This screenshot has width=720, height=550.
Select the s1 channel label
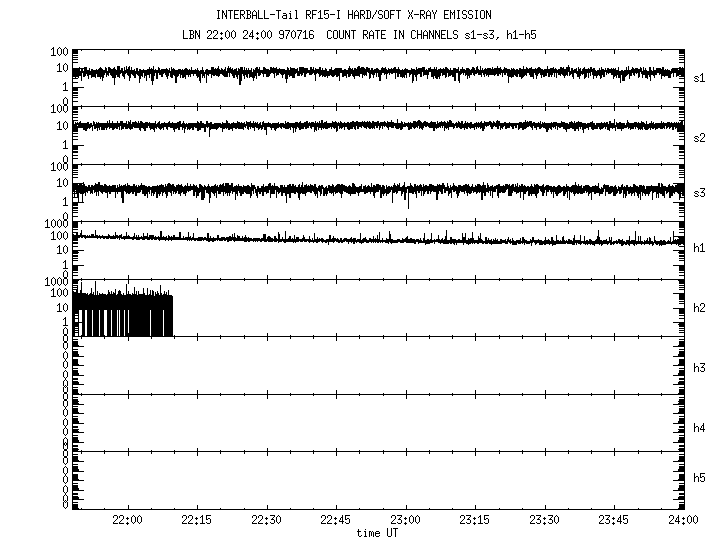point(700,77)
